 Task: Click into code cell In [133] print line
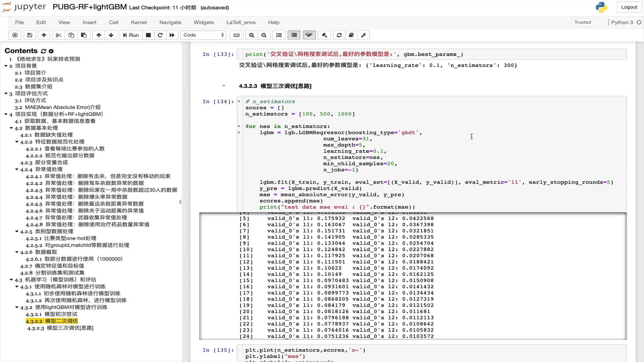(x=431, y=54)
